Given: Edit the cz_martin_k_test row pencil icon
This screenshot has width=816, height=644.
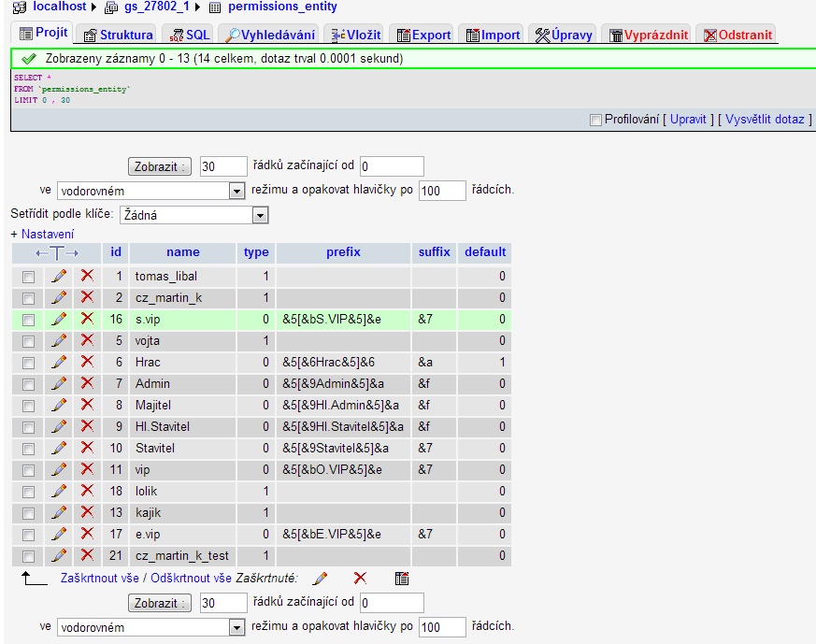Looking at the screenshot, I should (59, 555).
